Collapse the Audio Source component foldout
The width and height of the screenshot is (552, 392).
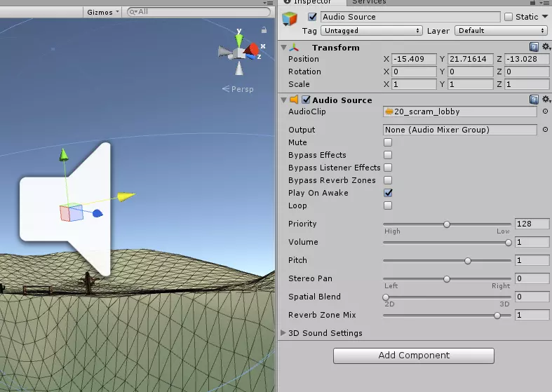pyautogui.click(x=284, y=100)
